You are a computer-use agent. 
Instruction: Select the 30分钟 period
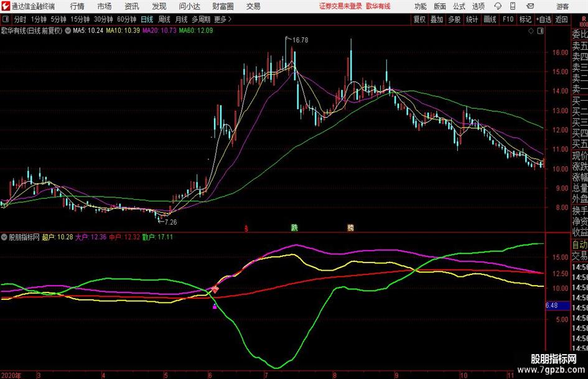pos(103,19)
